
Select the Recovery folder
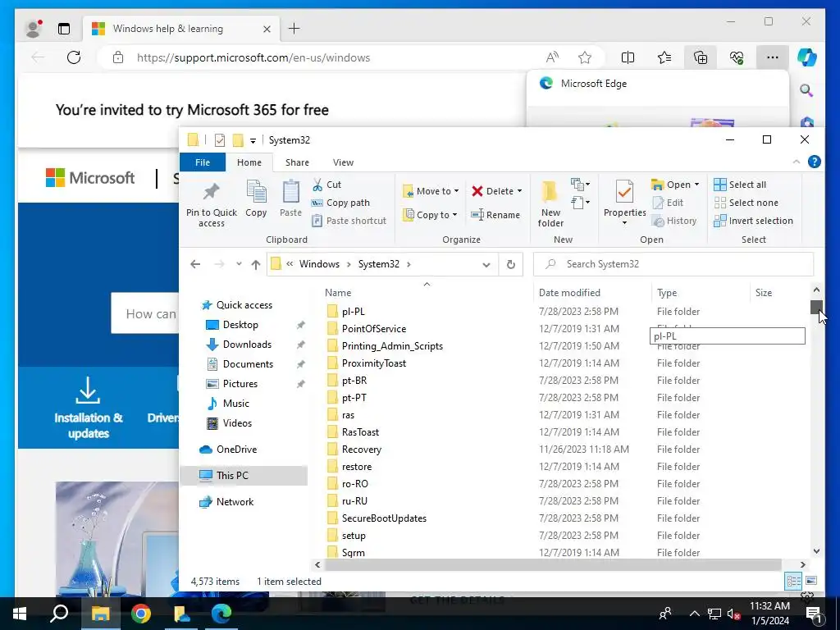pos(362,450)
